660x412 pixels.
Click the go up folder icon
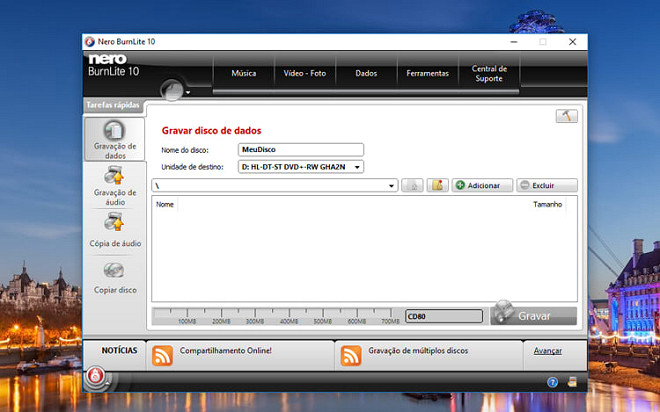click(x=412, y=186)
